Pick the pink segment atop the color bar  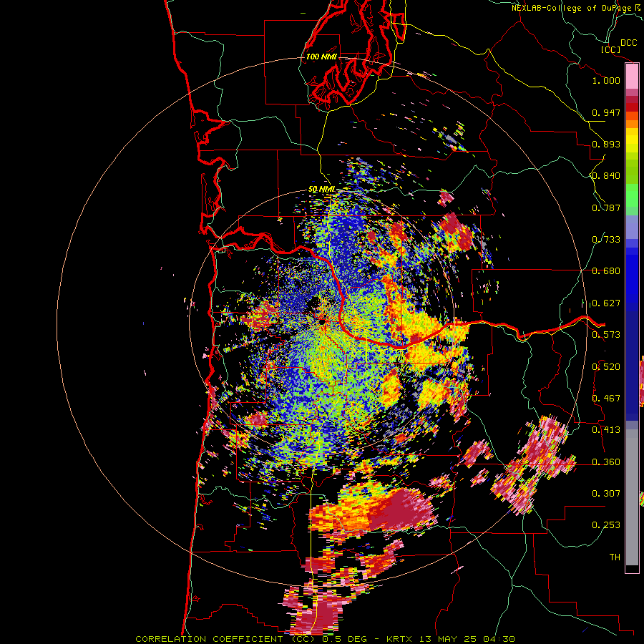click(x=632, y=77)
